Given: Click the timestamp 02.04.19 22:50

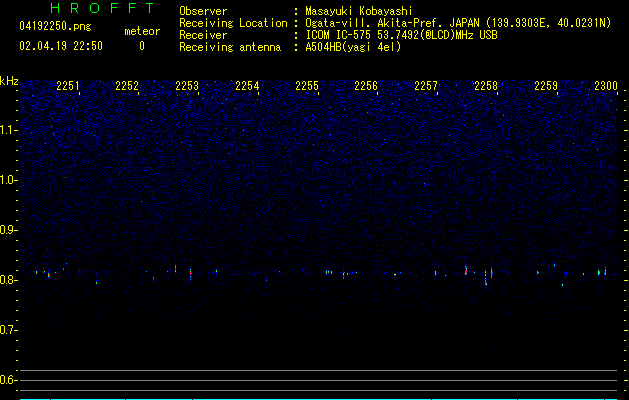Looking at the screenshot, I should coord(61,46).
